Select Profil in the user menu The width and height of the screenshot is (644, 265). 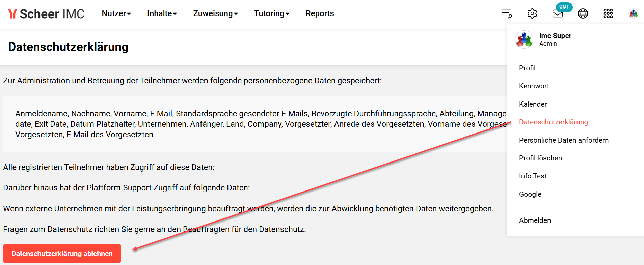coord(527,68)
